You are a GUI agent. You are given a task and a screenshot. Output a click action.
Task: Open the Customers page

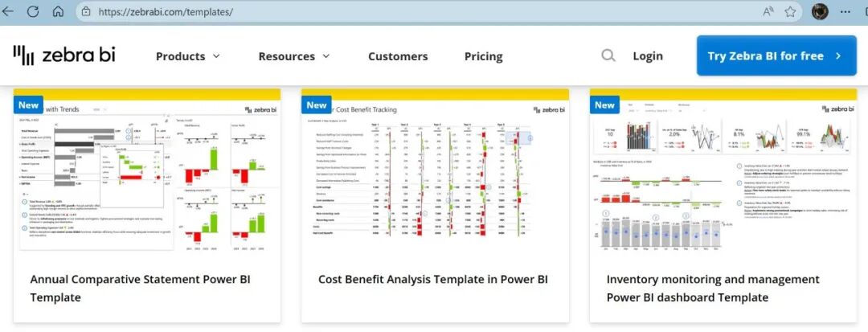[x=398, y=56]
